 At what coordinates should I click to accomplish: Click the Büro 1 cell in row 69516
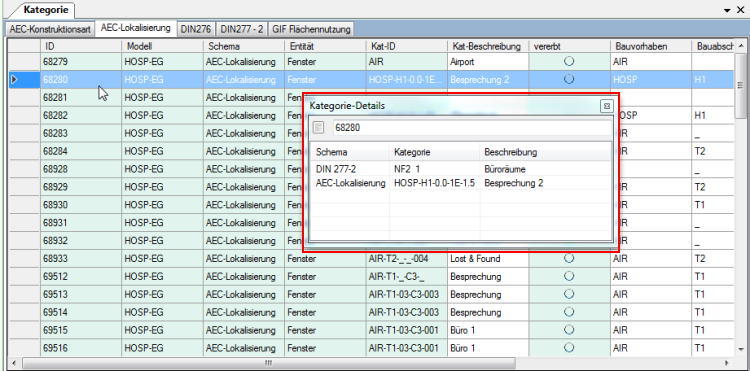(x=488, y=348)
